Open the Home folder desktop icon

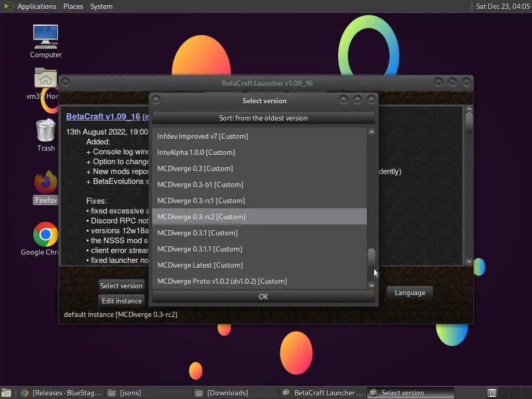(x=46, y=84)
